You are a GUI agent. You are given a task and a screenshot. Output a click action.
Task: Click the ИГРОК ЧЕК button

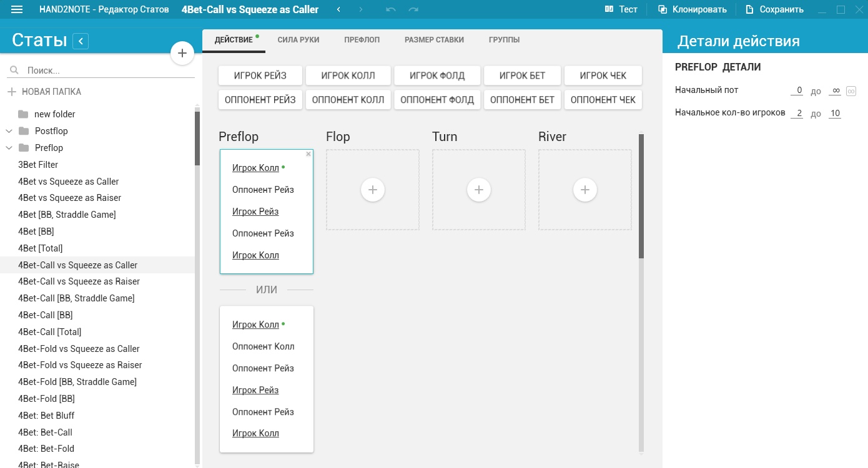pos(603,76)
